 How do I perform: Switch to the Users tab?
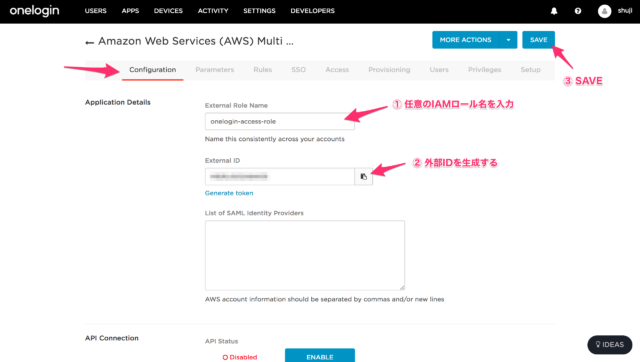point(439,70)
